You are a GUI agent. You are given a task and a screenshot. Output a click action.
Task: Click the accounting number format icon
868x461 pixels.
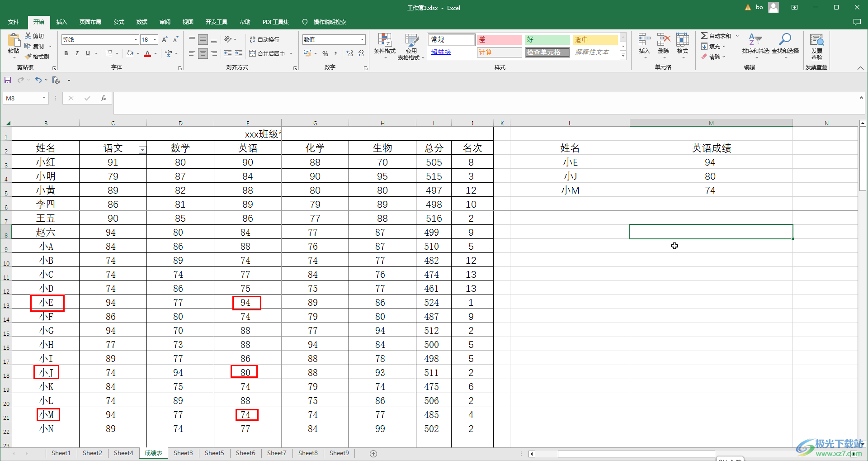pyautogui.click(x=307, y=53)
